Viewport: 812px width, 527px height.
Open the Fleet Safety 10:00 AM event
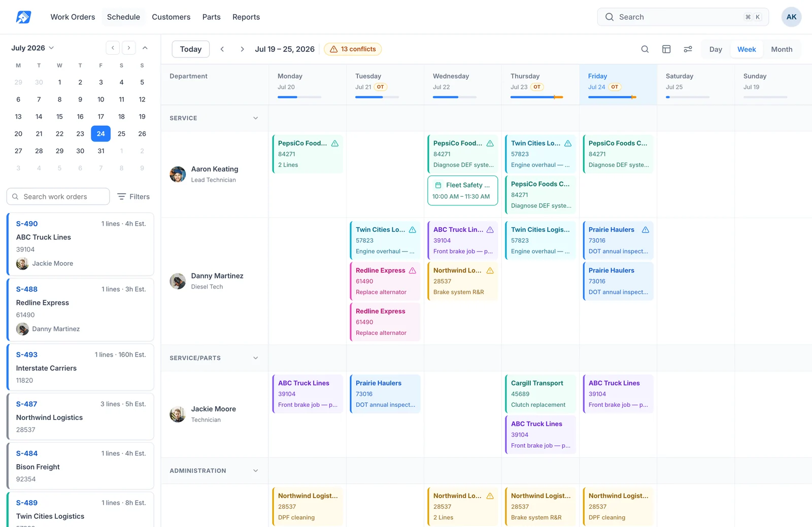point(463,191)
